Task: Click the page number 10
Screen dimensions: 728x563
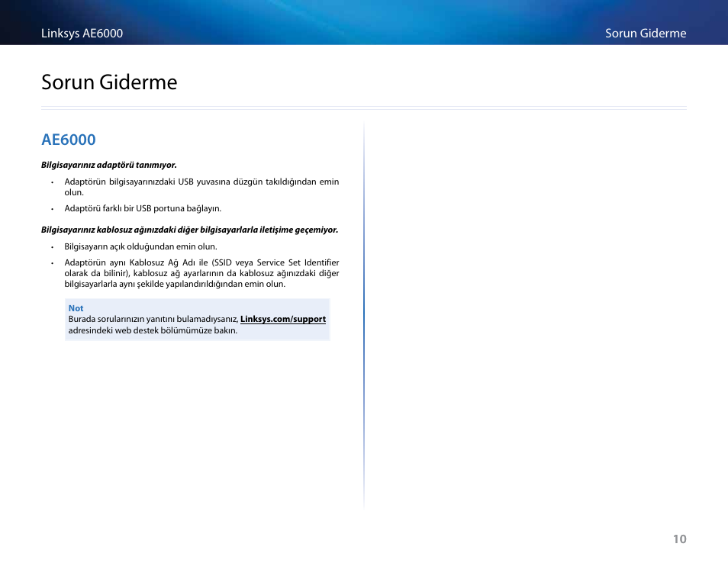Action: [679, 539]
